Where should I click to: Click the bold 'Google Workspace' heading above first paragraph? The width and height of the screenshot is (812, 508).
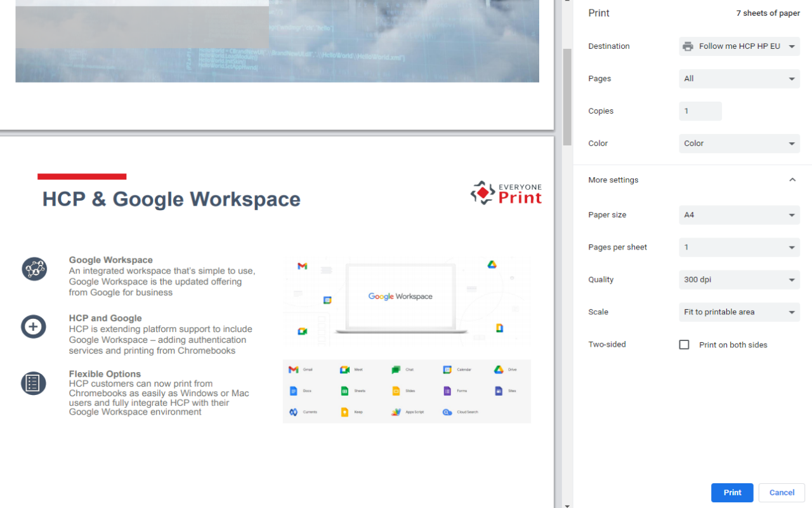111,260
